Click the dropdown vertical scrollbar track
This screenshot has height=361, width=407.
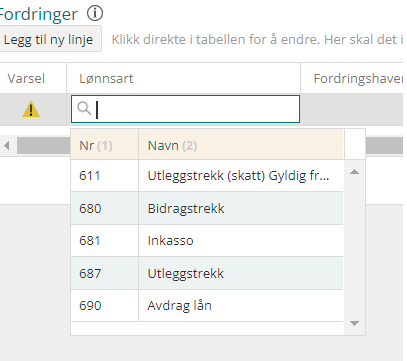pyautogui.click(x=354, y=247)
